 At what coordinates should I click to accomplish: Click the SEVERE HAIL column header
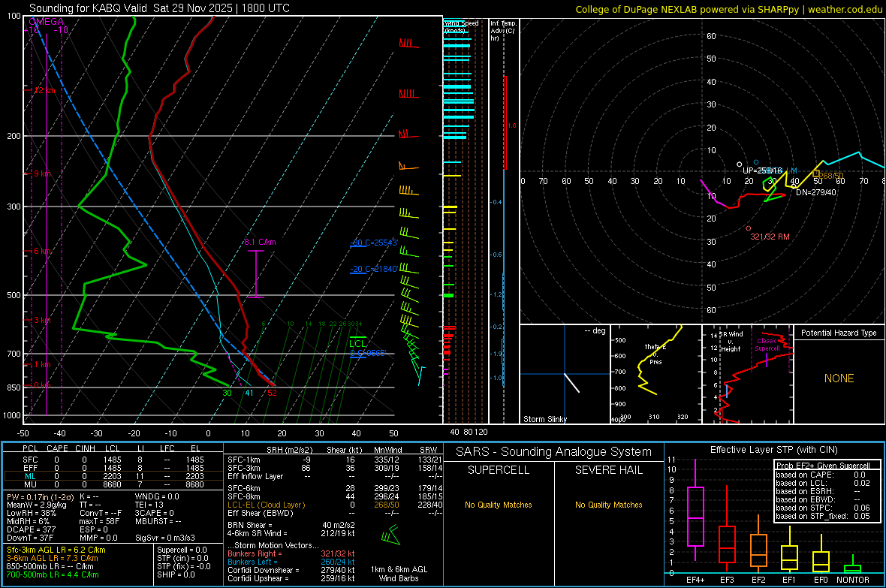[608, 470]
